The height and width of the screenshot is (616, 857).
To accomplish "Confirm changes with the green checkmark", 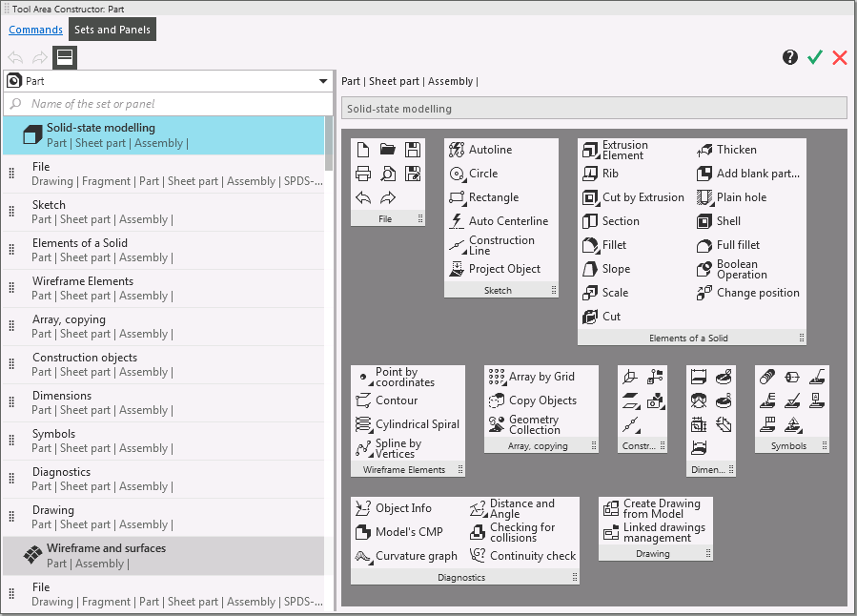I will click(x=814, y=58).
